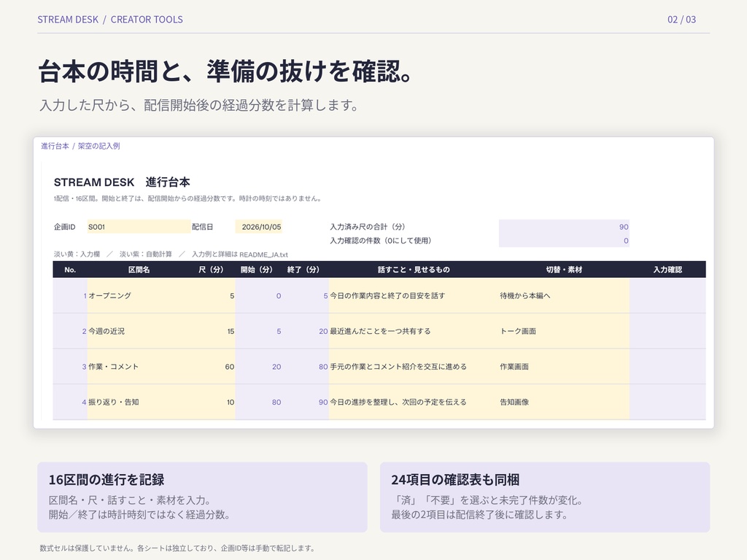
Task: Click the 配信日 label
Action: pyautogui.click(x=203, y=227)
